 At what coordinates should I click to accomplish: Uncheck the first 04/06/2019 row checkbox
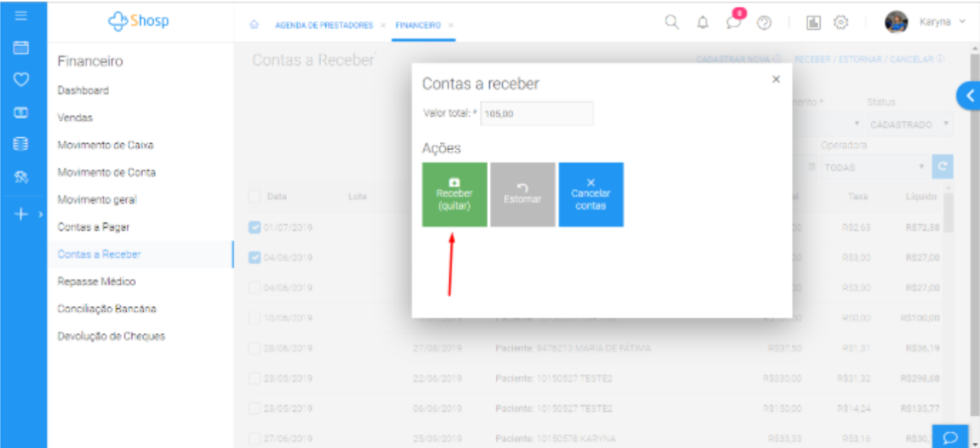coord(254,258)
